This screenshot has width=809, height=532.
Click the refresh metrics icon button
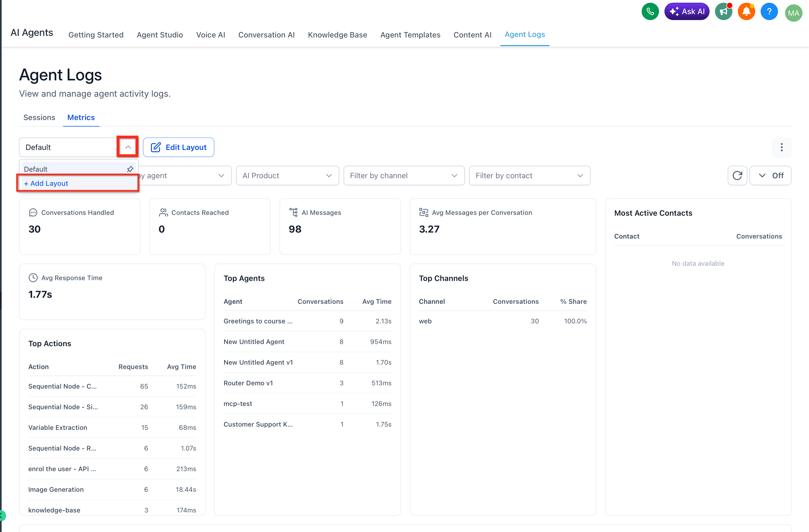tap(737, 176)
